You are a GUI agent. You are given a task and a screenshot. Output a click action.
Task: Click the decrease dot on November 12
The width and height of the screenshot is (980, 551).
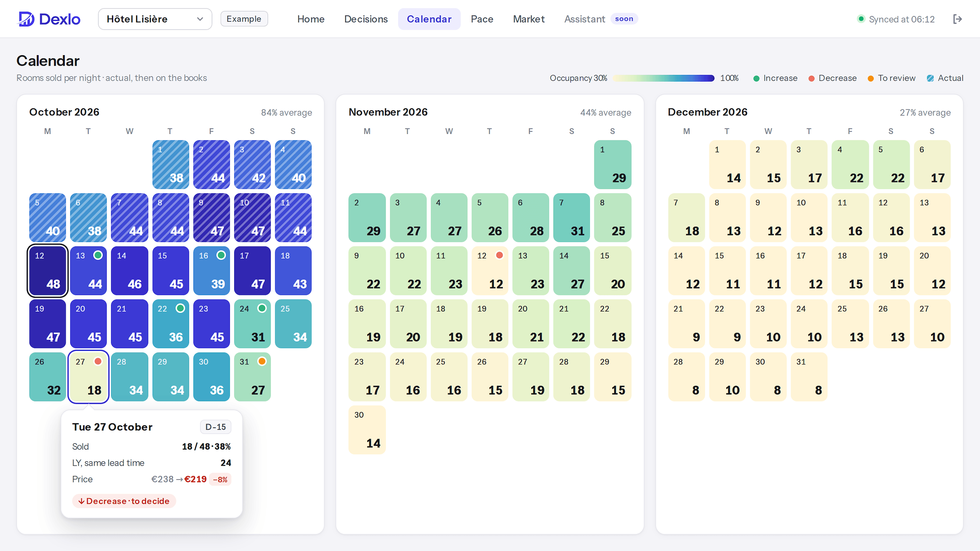click(500, 255)
